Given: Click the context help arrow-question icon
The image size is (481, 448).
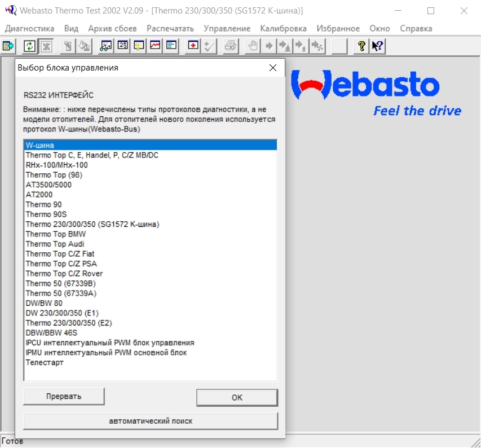Looking at the screenshot, I should pyautogui.click(x=377, y=46).
